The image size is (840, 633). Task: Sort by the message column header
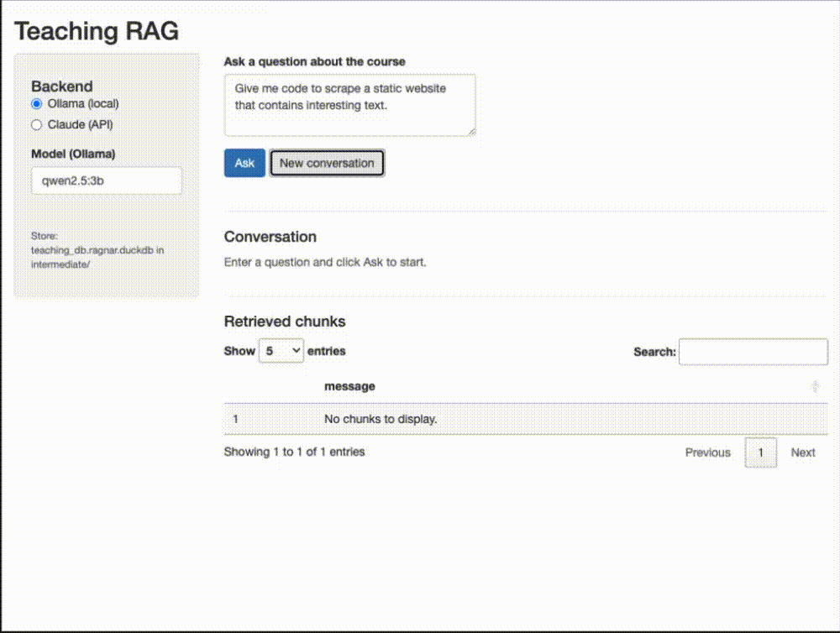tap(349, 386)
